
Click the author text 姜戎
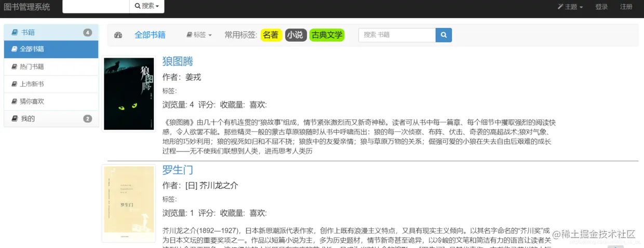click(193, 77)
